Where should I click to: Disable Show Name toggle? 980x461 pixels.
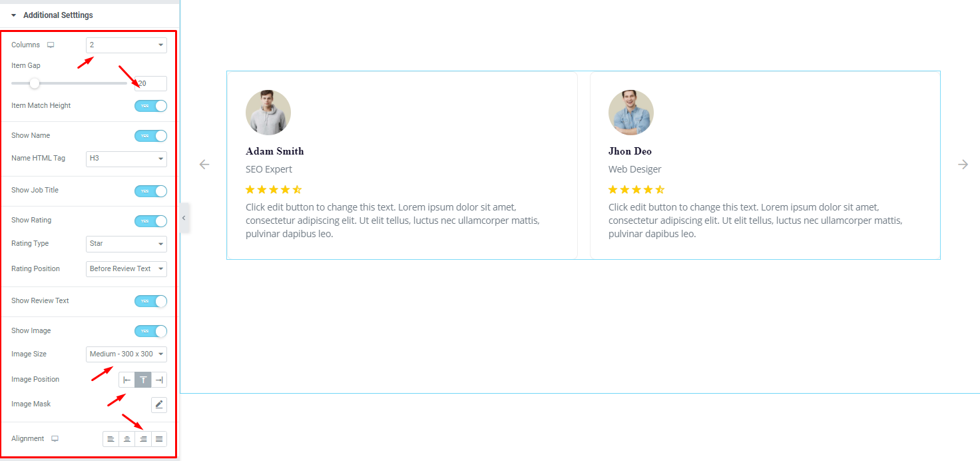click(x=150, y=136)
